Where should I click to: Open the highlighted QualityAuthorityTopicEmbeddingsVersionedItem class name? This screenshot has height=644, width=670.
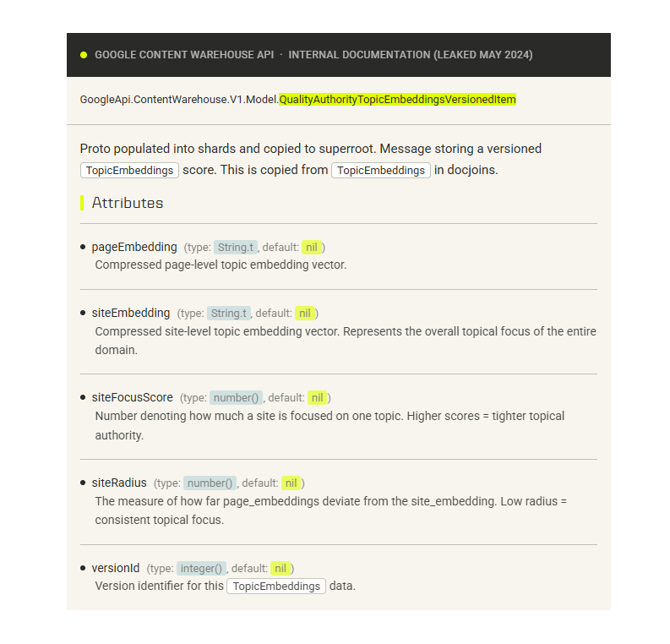pyautogui.click(x=397, y=100)
